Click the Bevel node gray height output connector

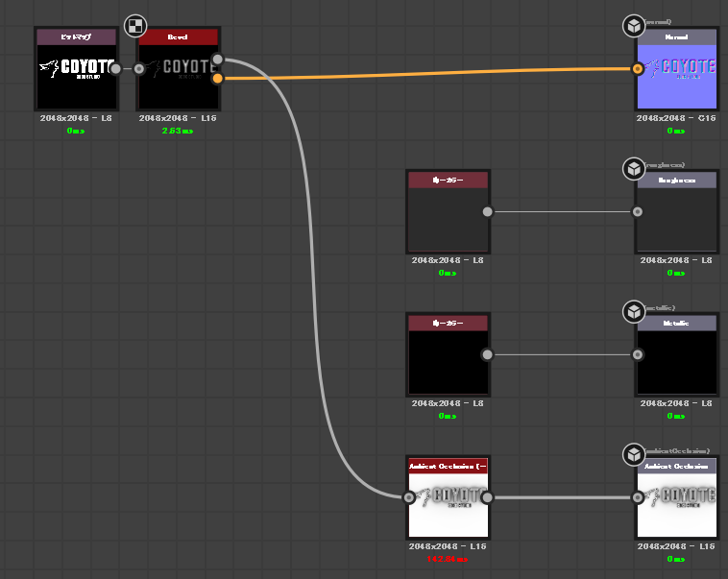pos(217,59)
